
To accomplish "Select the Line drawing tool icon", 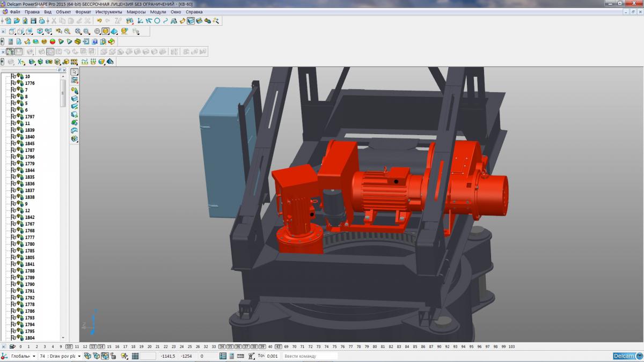I will tap(149, 20).
